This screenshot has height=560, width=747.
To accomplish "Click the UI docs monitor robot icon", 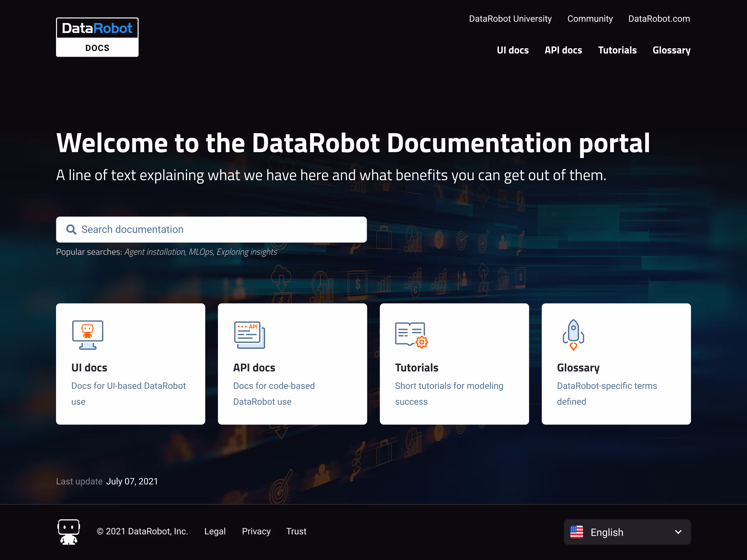I will [x=87, y=335].
